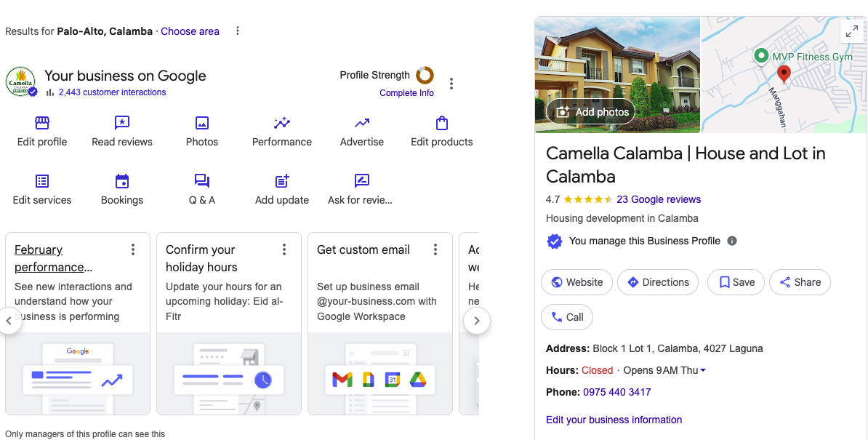Open options menu beside Choose area

click(237, 31)
